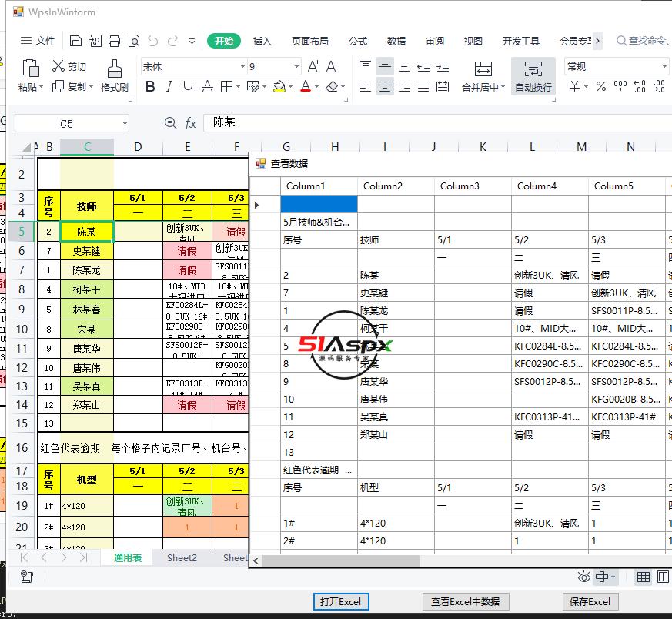Select middle vertical align icon
Viewport: 672px width, 619px height.
[x=384, y=66]
